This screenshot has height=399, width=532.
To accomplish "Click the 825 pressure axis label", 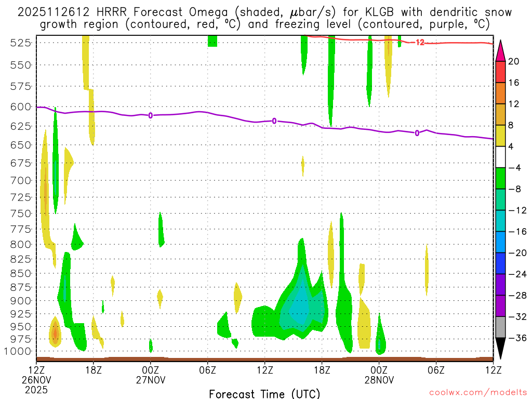I will 21,260.
